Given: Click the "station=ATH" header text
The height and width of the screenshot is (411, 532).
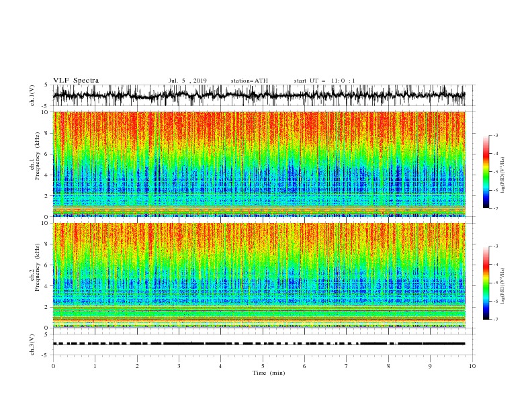Looking at the screenshot, I should (x=249, y=81).
